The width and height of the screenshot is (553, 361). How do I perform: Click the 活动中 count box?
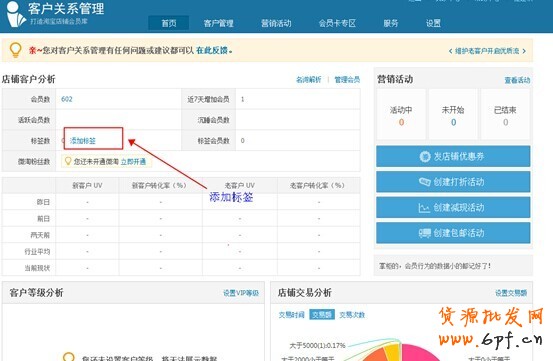click(401, 114)
